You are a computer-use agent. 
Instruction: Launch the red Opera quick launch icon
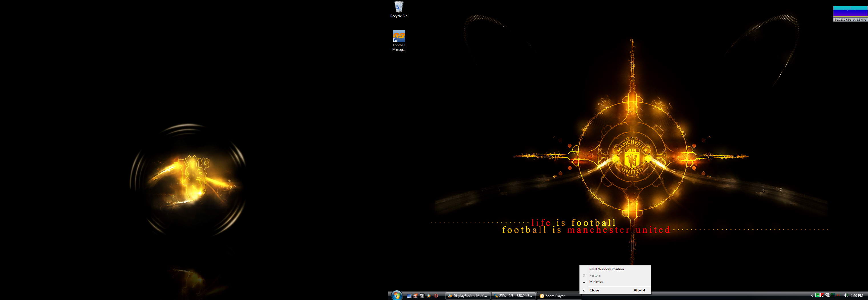click(x=436, y=296)
